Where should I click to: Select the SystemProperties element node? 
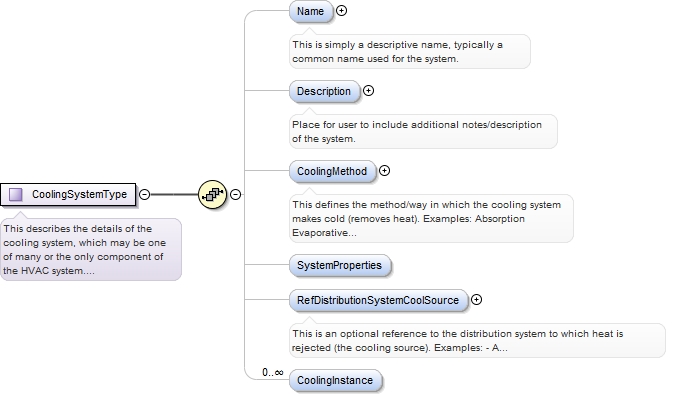click(x=340, y=265)
